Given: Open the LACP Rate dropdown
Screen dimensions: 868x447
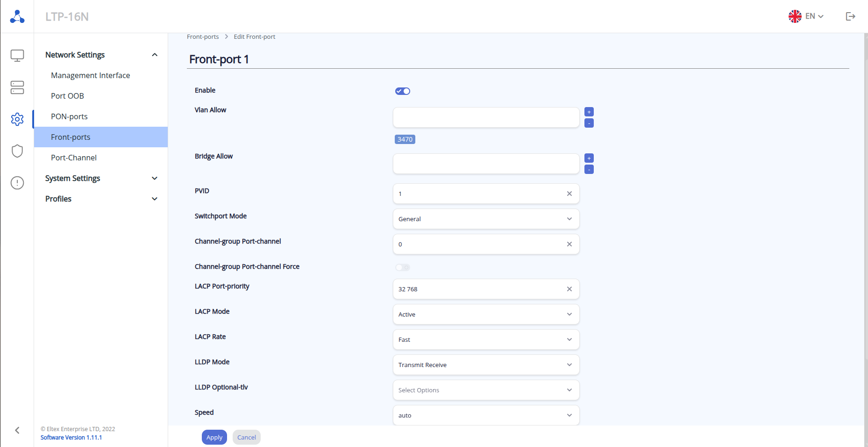Looking at the screenshot, I should pyautogui.click(x=486, y=339).
